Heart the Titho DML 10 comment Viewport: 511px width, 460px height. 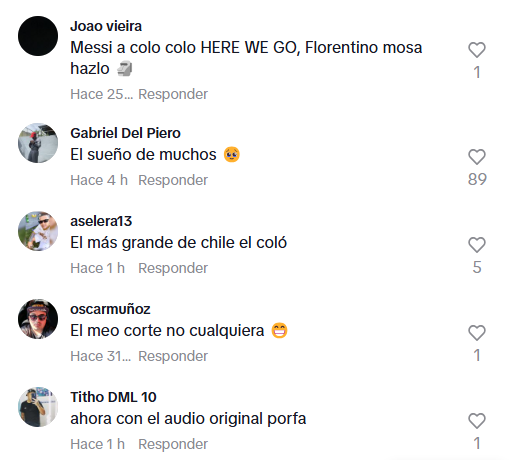477,421
